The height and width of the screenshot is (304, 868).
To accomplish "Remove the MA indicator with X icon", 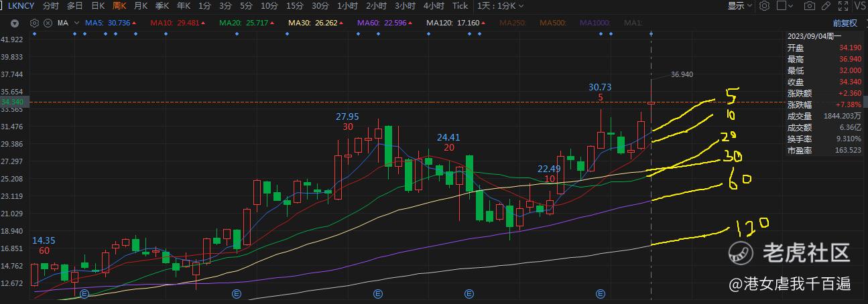I will pos(48,23).
